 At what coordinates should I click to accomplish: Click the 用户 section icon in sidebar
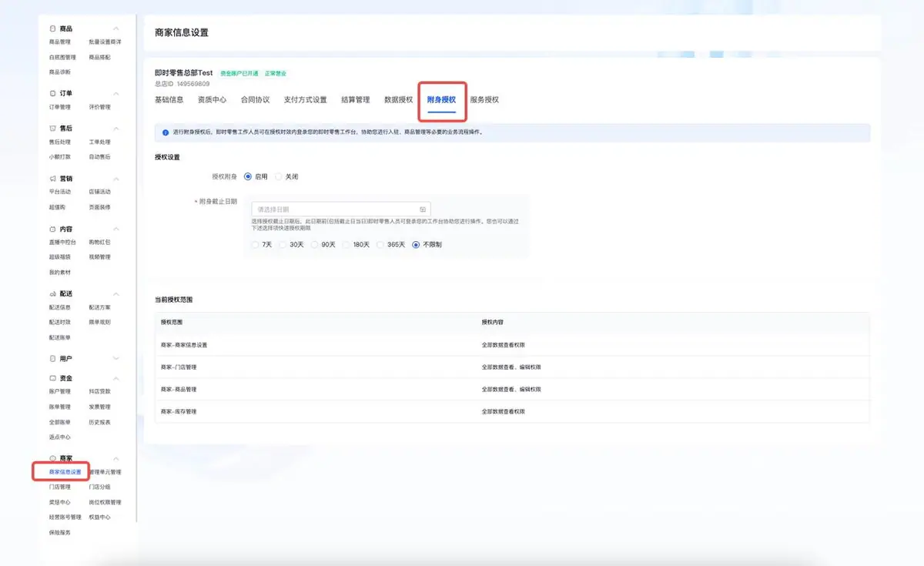point(52,359)
